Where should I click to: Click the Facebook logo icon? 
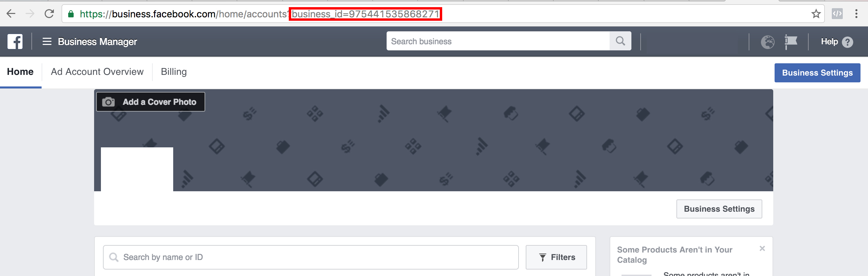click(x=15, y=42)
